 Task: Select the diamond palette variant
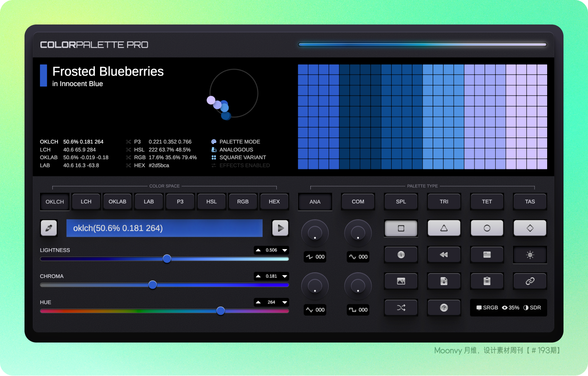pos(530,228)
